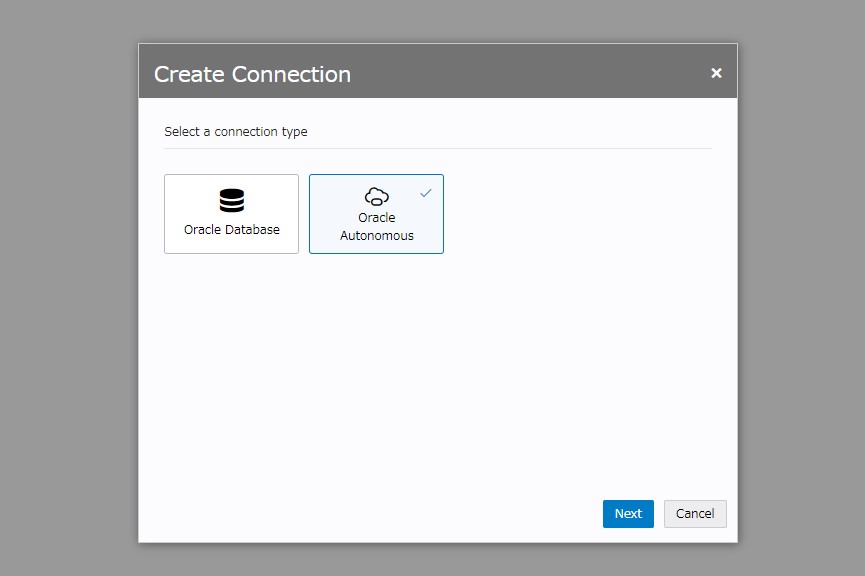This screenshot has height=576, width=865.
Task: Click the Create Connection title bar
Action: (x=252, y=74)
